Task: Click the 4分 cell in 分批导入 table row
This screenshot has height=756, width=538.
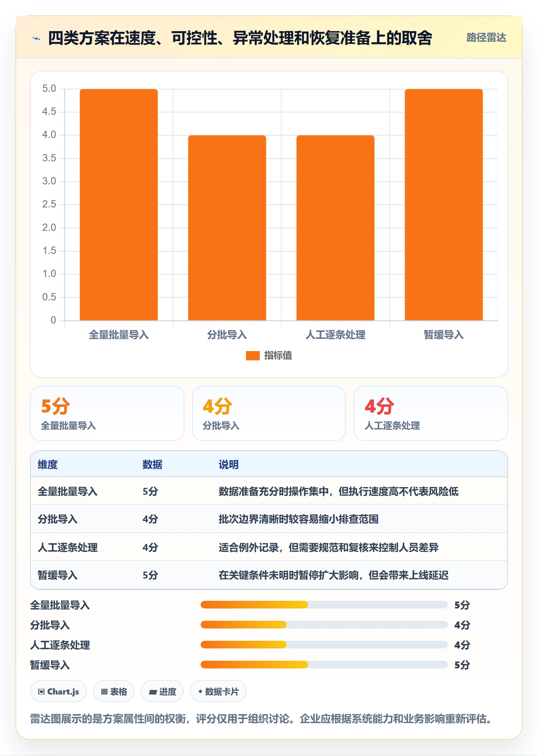Action: point(150,519)
